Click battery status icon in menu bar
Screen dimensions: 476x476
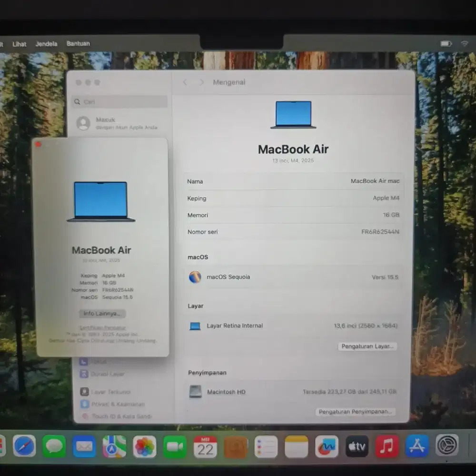pyautogui.click(x=446, y=44)
